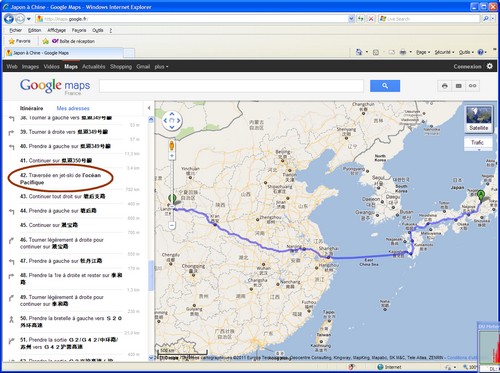Switch to the Satellite view thumbnail
This screenshot has width=500, height=373.
(479, 119)
